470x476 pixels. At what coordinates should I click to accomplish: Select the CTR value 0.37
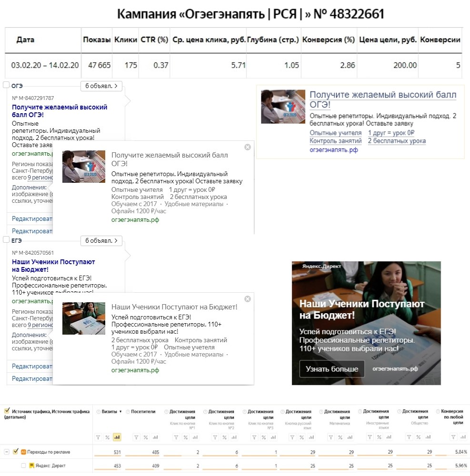pos(161,65)
